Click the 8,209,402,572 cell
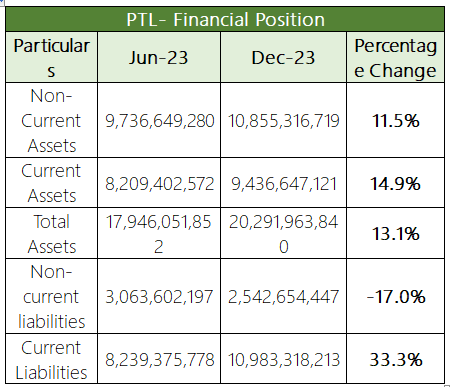451x387 pixels. (x=159, y=183)
